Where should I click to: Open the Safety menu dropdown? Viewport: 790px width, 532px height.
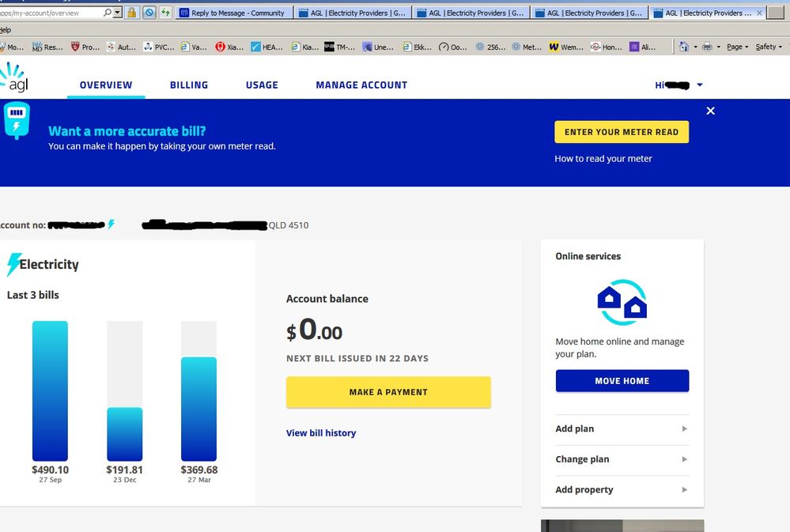(769, 47)
